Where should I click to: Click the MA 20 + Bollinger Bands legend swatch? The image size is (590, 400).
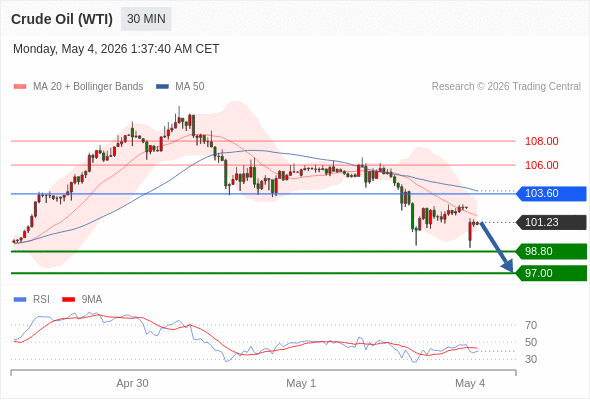[x=20, y=87]
